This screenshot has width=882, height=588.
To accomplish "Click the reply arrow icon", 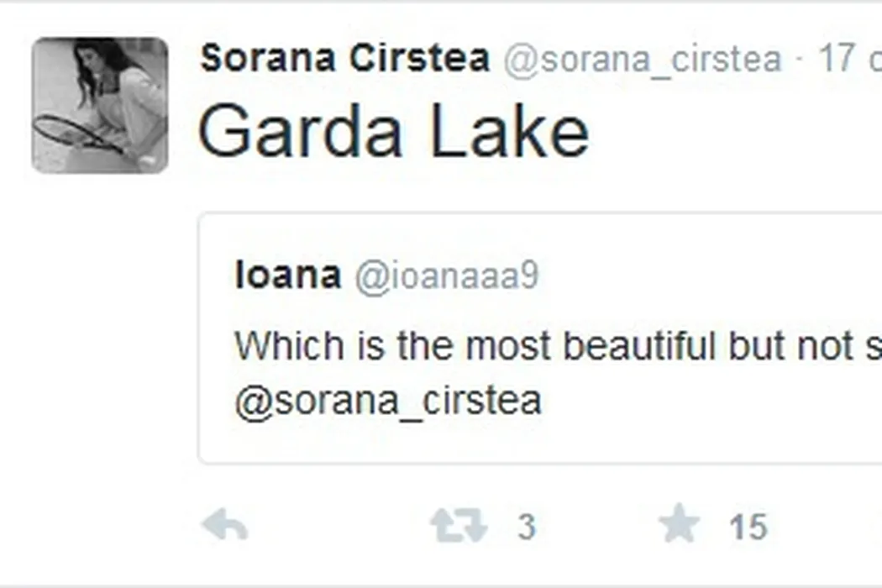I will click(225, 527).
